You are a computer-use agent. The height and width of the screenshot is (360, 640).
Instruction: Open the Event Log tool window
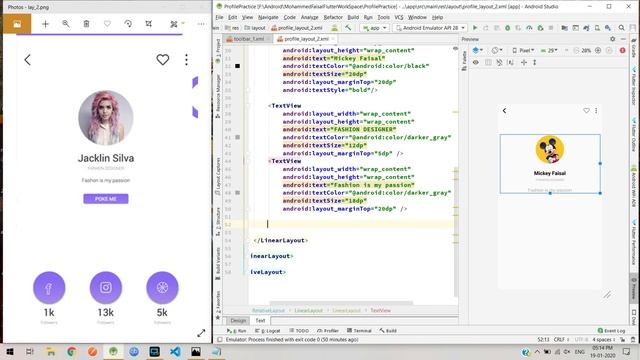(x=611, y=331)
